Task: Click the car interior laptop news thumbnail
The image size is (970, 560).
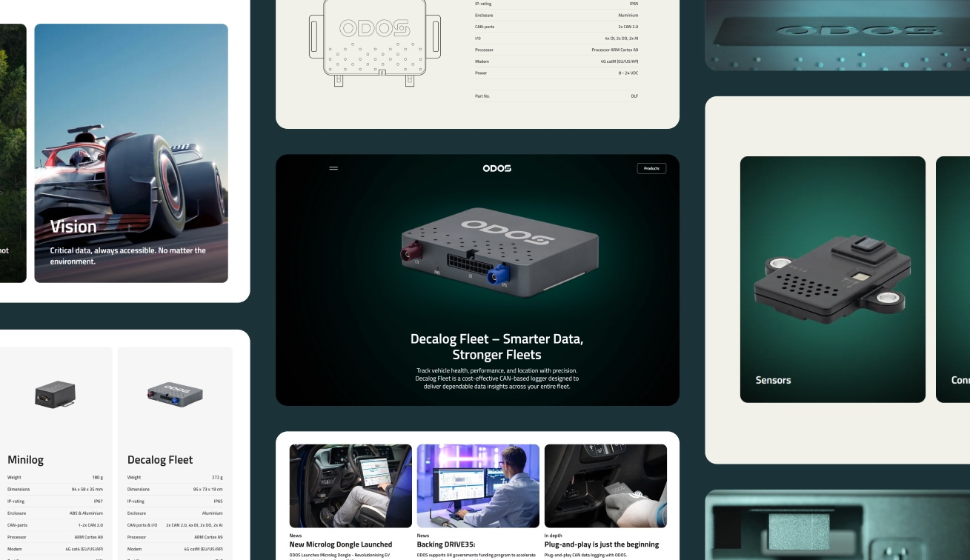Action: click(x=351, y=486)
